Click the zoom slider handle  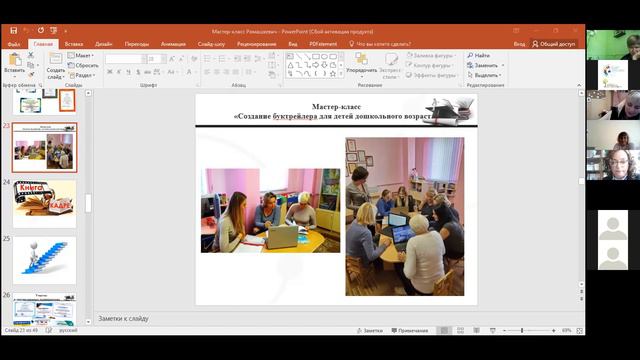[x=522, y=331]
